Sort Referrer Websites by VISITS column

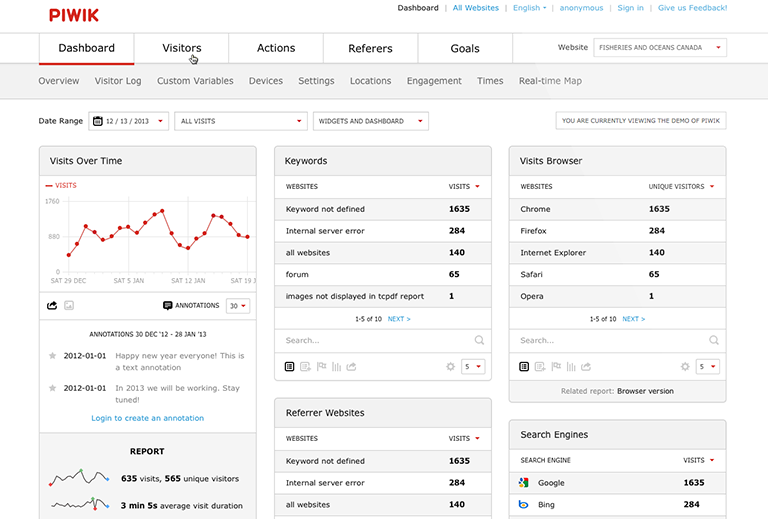[464, 438]
